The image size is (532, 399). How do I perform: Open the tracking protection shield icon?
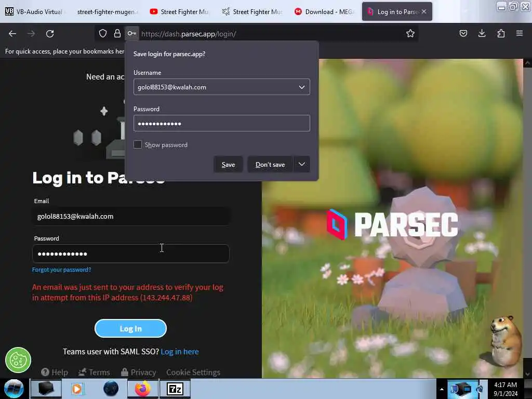pos(103,34)
